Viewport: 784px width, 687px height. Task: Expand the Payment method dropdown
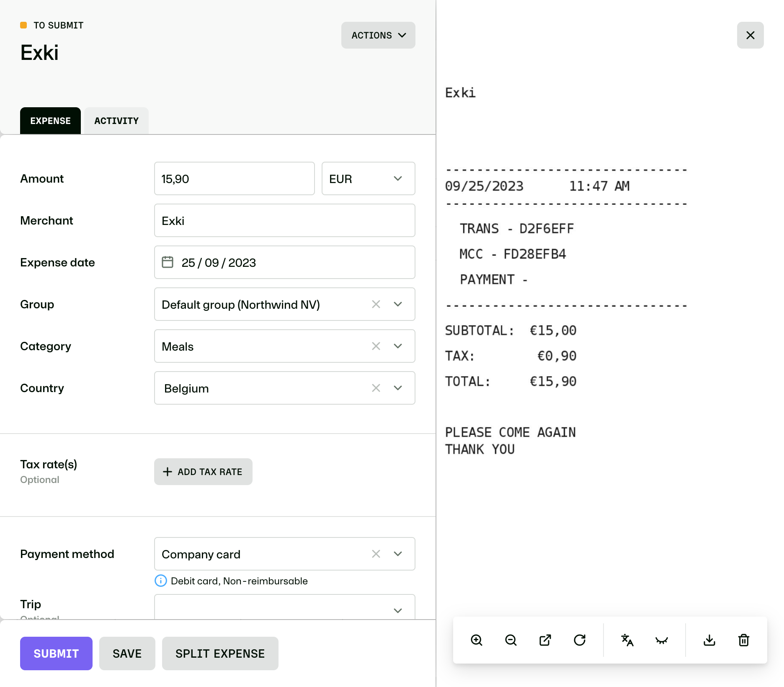click(x=398, y=554)
